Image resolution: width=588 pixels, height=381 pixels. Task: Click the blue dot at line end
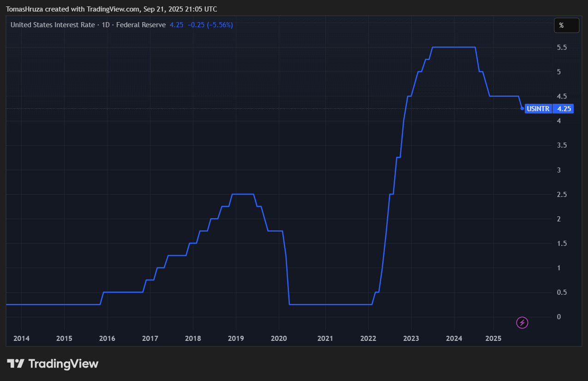coord(522,108)
